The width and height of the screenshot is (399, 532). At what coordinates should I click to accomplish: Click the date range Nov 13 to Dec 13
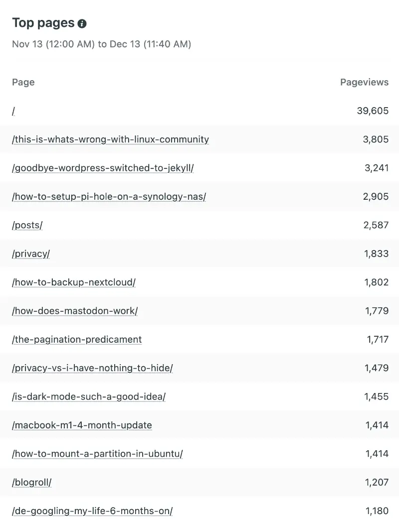pos(102,44)
